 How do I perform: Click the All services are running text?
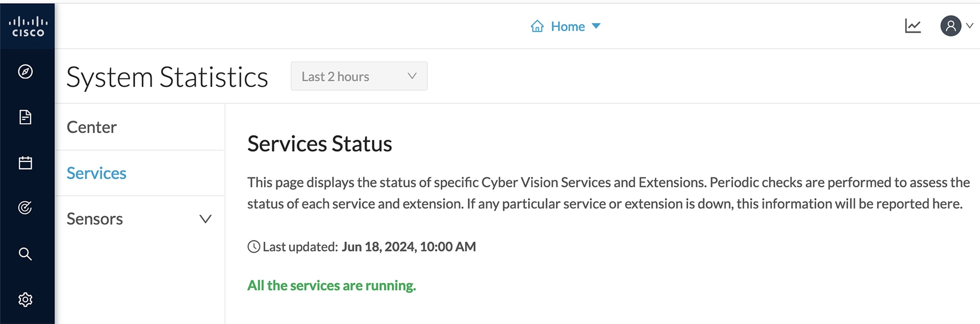[331, 285]
